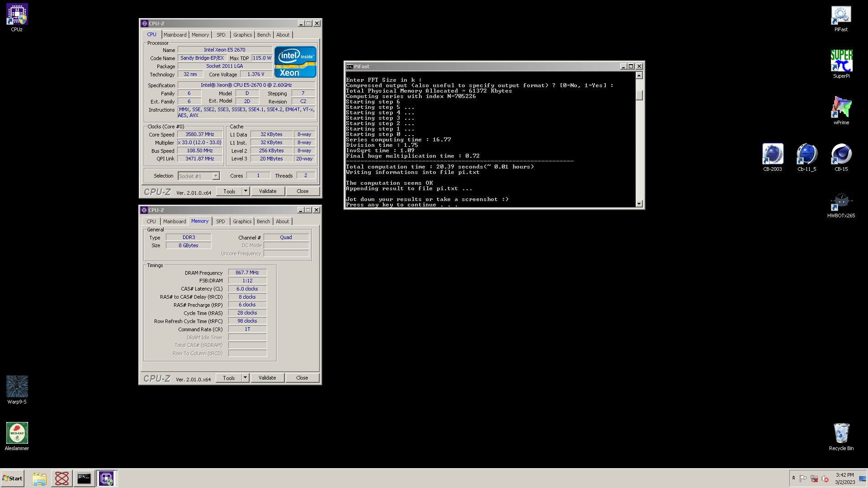This screenshot has height=488, width=868.
Task: Click Validate in top CPU-Z window
Action: pos(268,191)
